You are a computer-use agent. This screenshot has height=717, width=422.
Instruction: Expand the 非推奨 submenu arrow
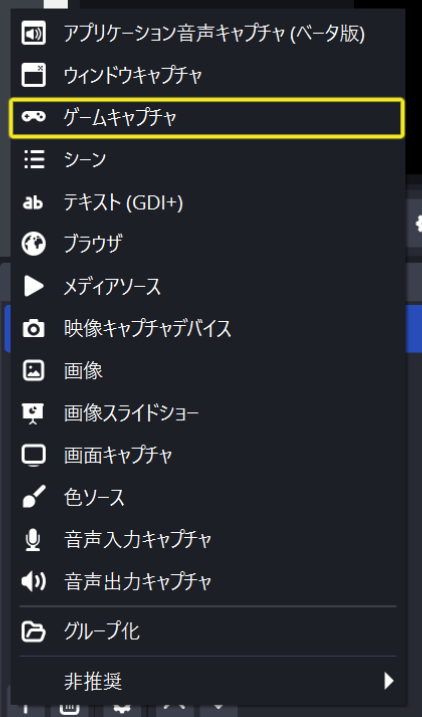point(389,681)
